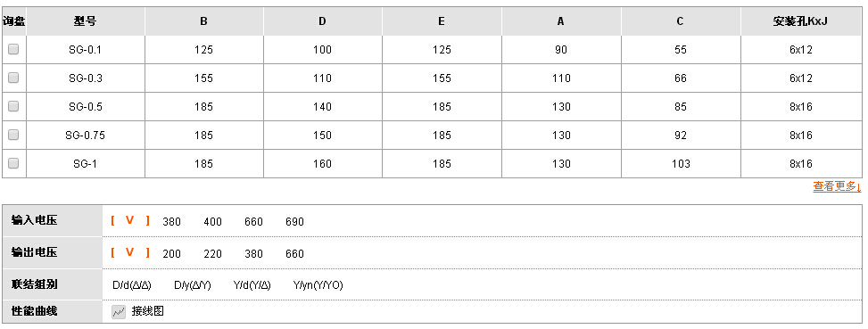This screenshot has height=329, width=868.
Task: Mark the SG-1 inquiry checkbox
Action: click(13, 163)
